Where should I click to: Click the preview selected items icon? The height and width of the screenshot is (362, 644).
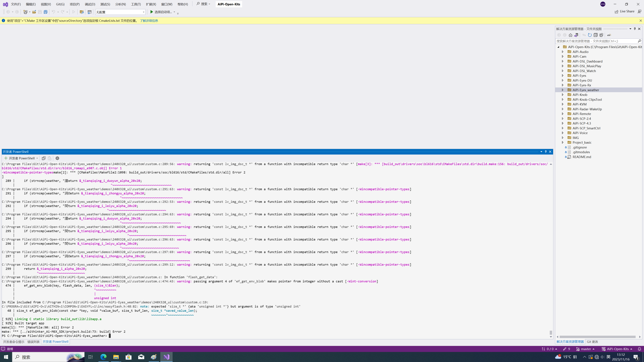[609, 35]
